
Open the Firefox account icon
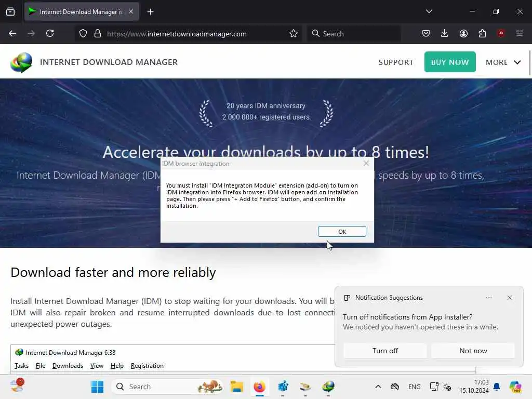click(x=463, y=33)
